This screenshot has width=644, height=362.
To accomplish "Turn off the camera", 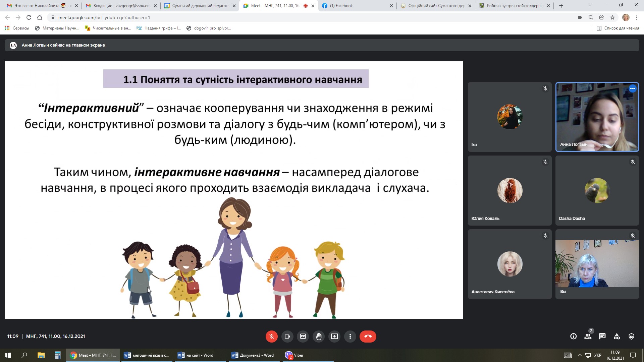I will (x=287, y=336).
